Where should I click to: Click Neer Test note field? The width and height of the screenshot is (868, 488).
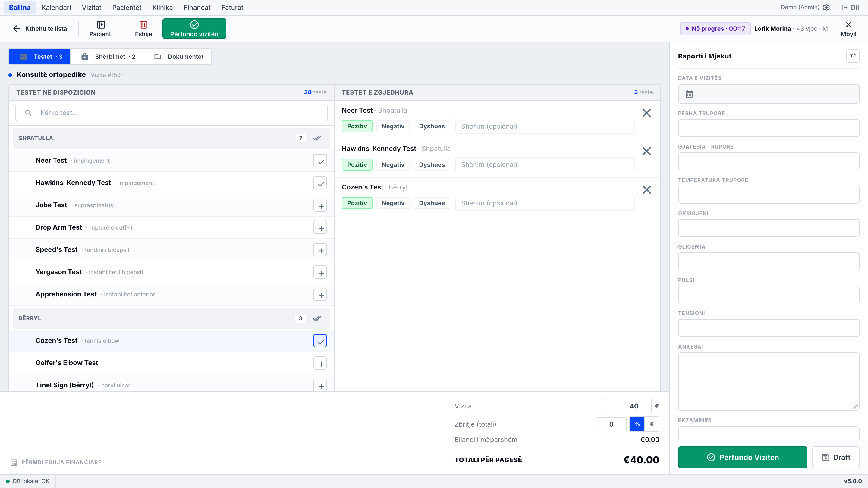(x=545, y=126)
